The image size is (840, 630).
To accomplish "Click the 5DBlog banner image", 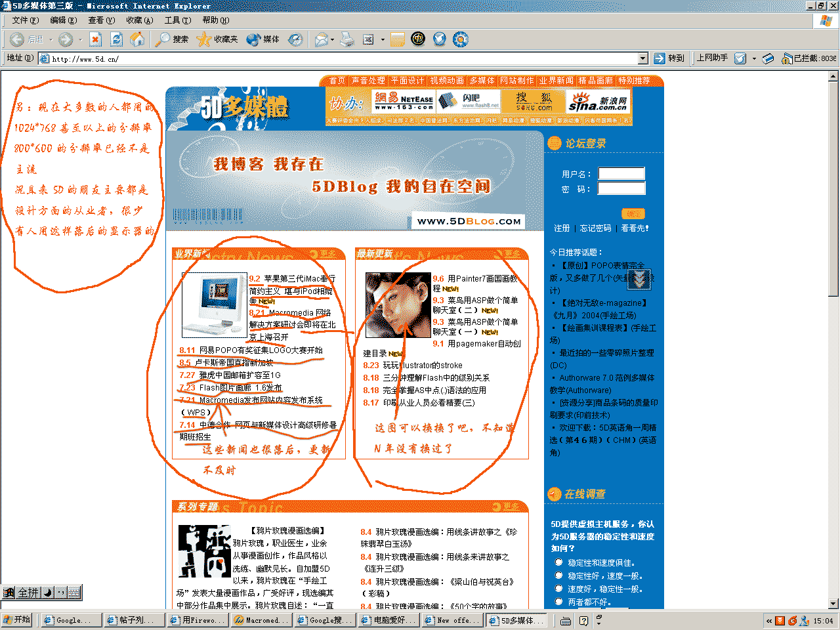I will click(355, 180).
